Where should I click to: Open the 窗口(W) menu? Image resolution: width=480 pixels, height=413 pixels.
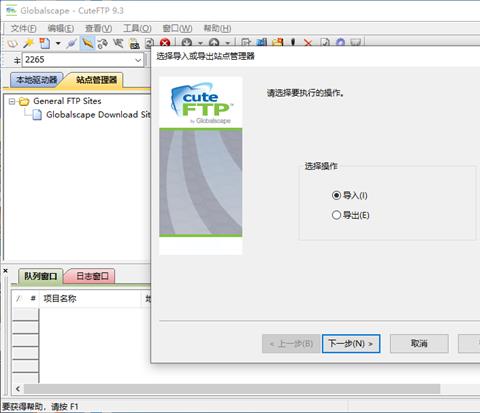pyautogui.click(x=177, y=28)
